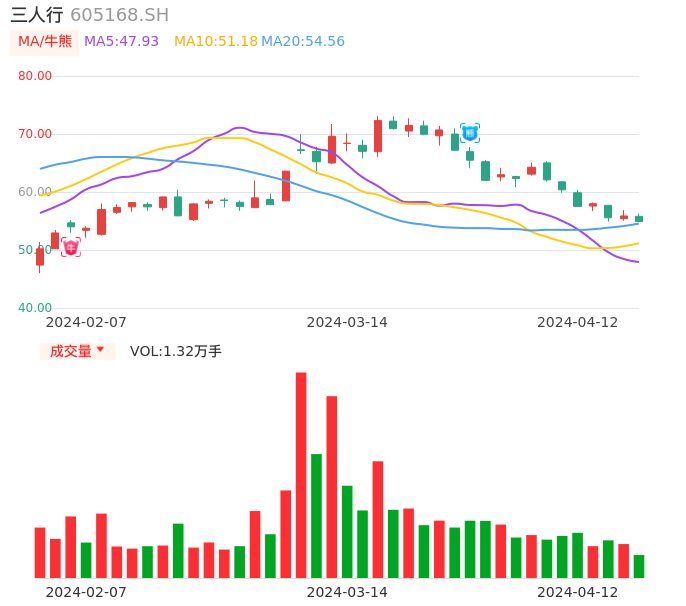
Task: Click the 2024-03-14 date label under candlesticks
Action: point(347,322)
